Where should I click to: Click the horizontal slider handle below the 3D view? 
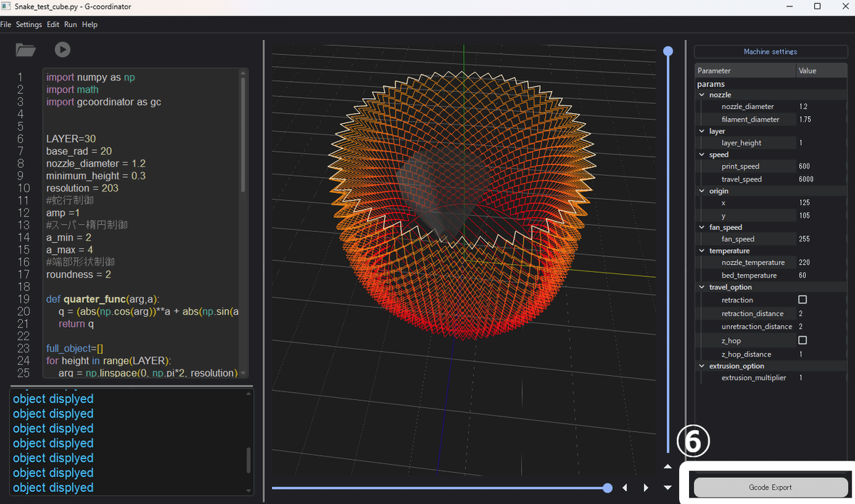[607, 488]
